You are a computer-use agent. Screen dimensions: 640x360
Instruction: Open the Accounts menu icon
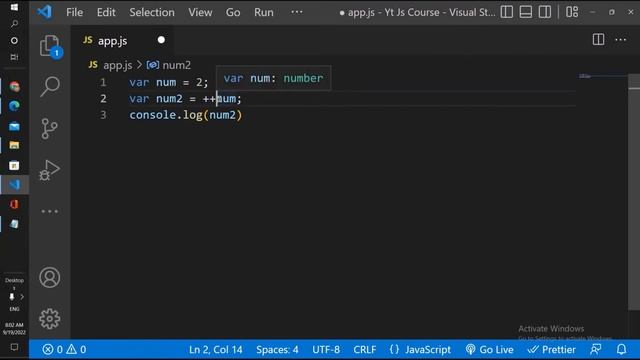click(50, 278)
